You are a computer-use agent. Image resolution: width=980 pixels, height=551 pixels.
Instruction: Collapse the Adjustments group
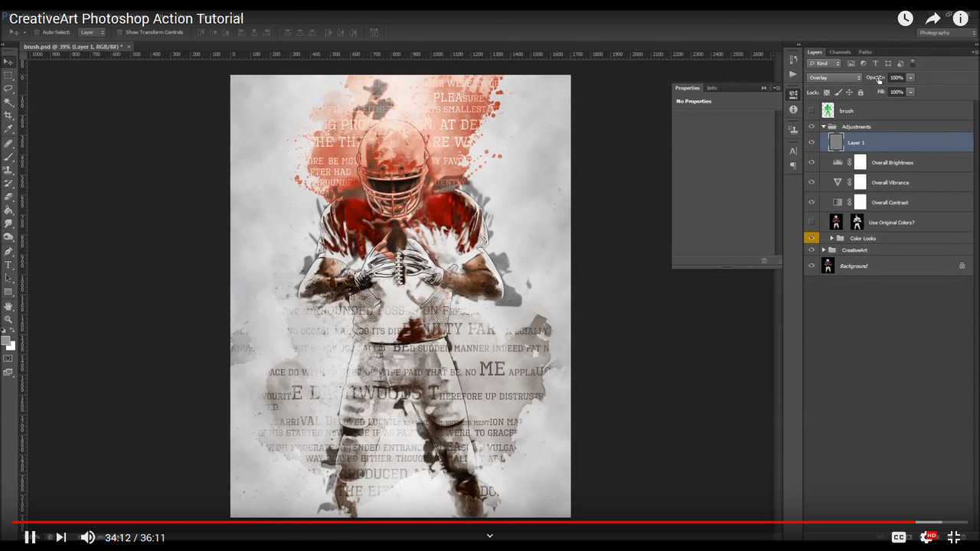823,126
